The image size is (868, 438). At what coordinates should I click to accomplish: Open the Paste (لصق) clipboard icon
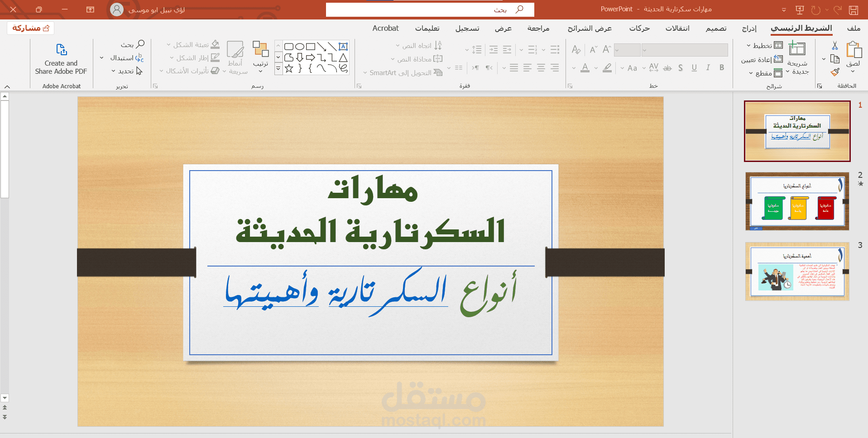pyautogui.click(x=854, y=50)
